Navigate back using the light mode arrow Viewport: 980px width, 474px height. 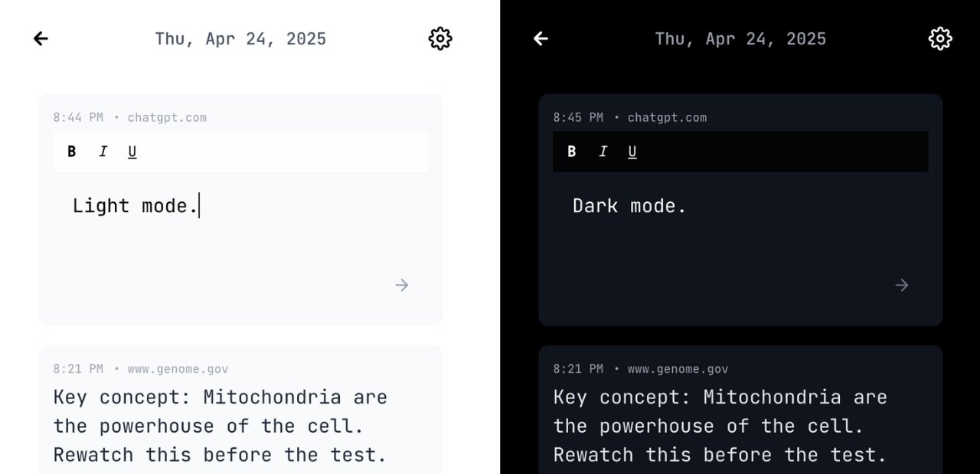click(40, 38)
